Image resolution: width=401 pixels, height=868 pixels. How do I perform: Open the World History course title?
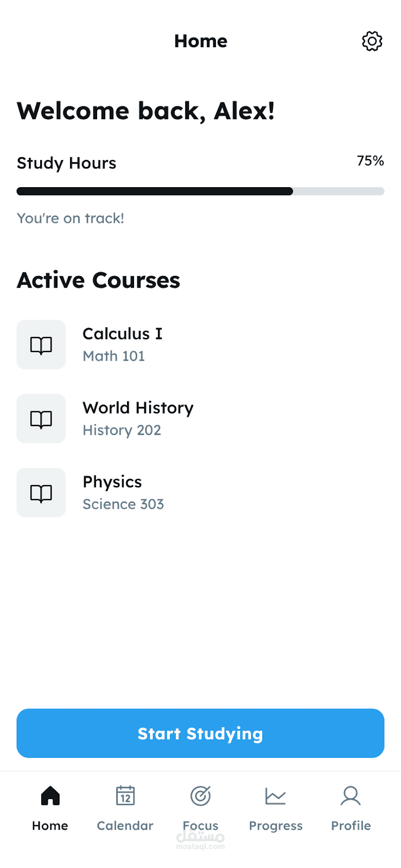coord(138,408)
